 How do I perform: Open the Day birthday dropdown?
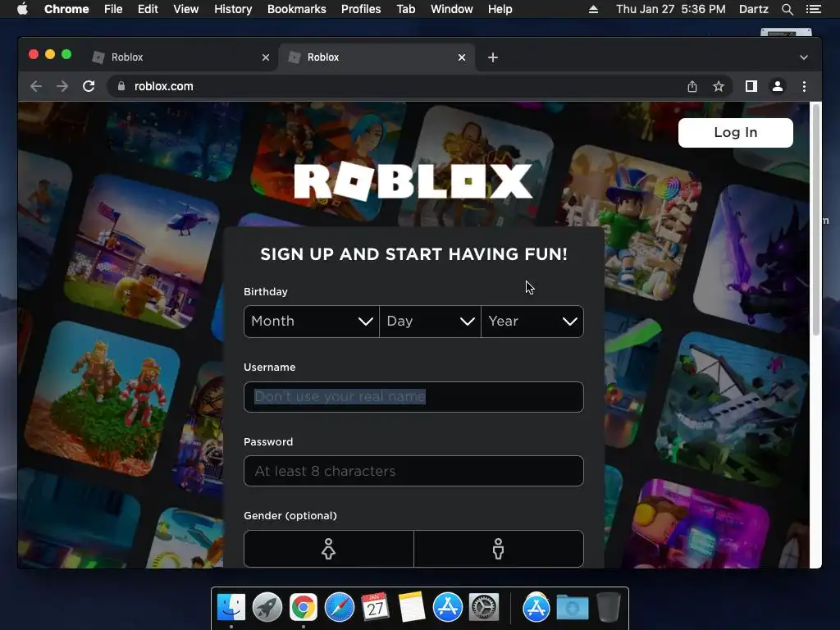(430, 322)
